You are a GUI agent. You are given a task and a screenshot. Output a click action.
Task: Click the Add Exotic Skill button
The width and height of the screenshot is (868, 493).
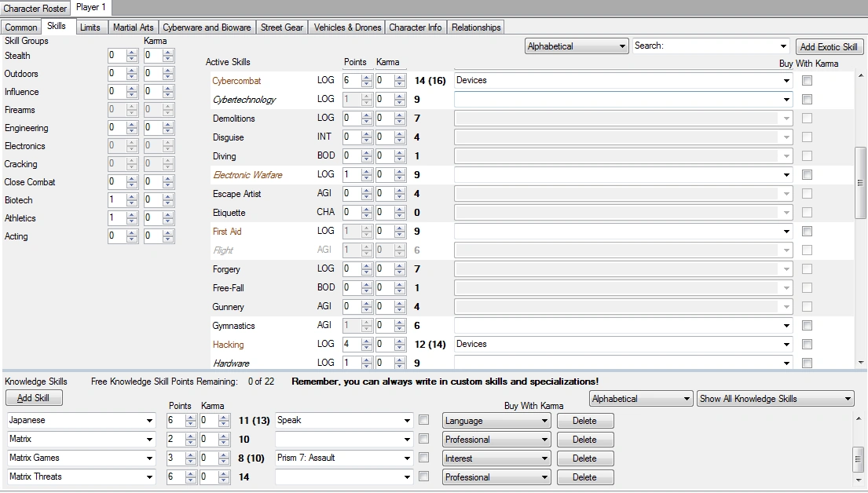[x=830, y=46]
